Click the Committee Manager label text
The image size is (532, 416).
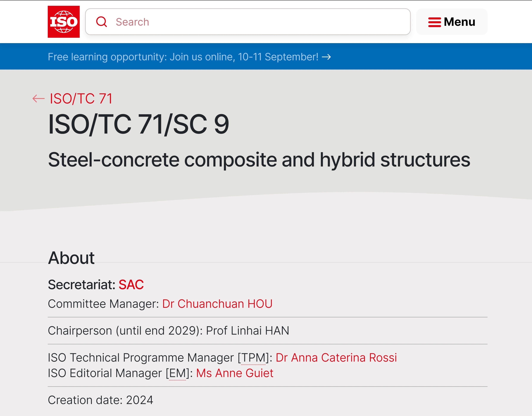click(103, 304)
